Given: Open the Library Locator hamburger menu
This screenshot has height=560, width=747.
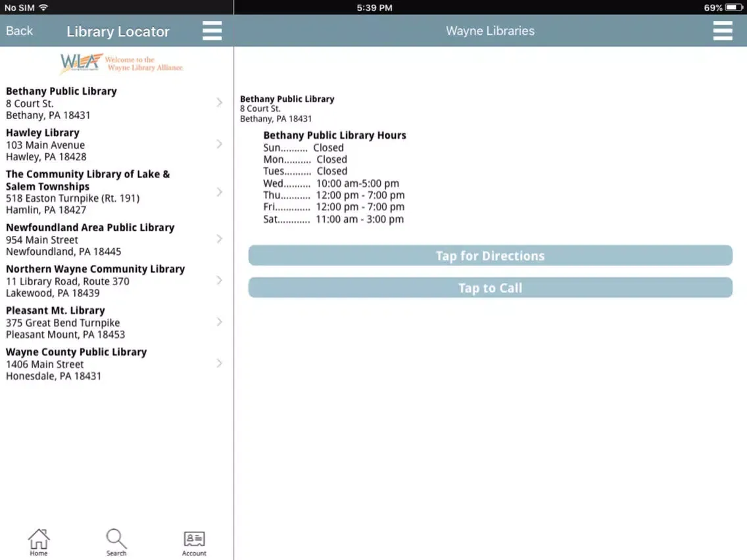Looking at the screenshot, I should [212, 31].
